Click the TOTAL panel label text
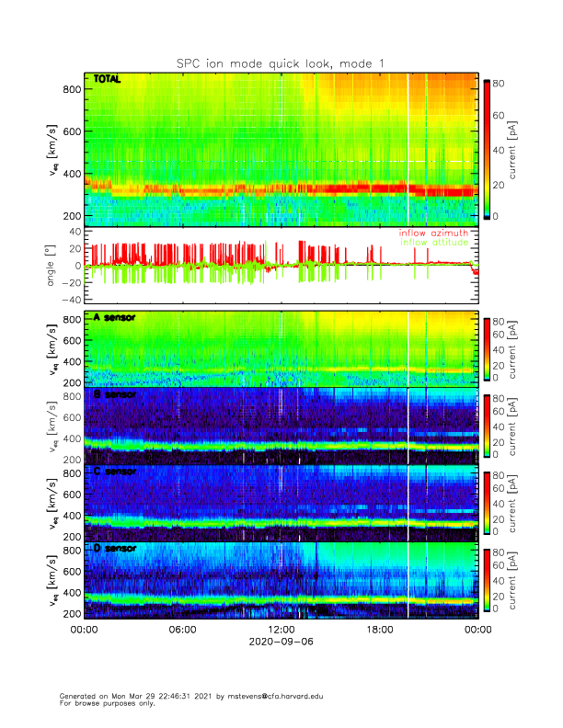Image resolution: width=563 pixels, height=728 pixels. [x=108, y=80]
